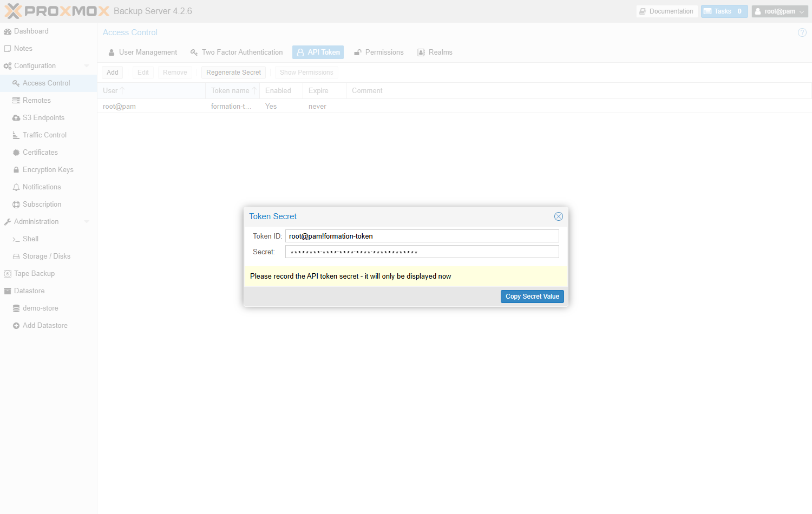Click the Add token button

click(113, 73)
